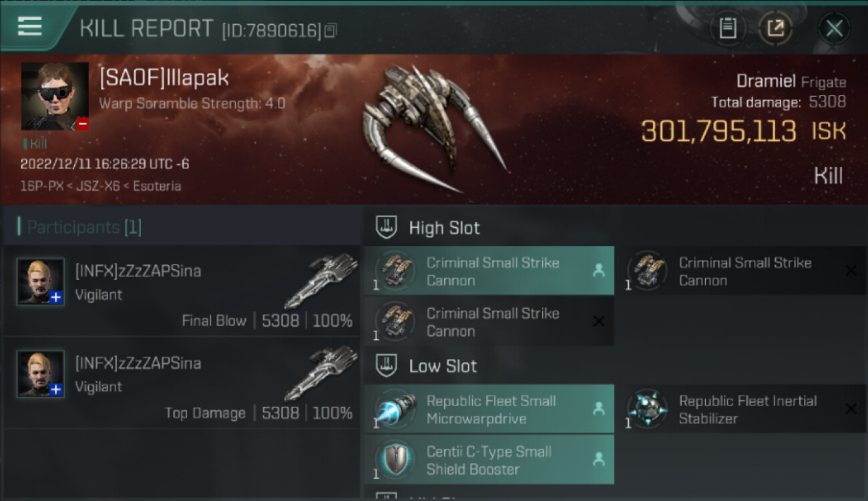Viewport: 868px width, 501px height.
Task: Click the Low Slot section icon
Action: 387,365
